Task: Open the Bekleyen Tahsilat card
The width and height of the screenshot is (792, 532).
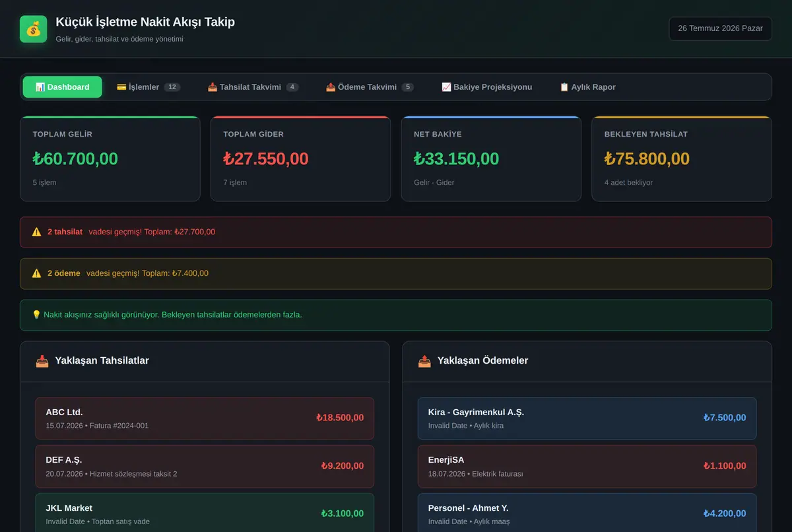Action: tap(682, 158)
